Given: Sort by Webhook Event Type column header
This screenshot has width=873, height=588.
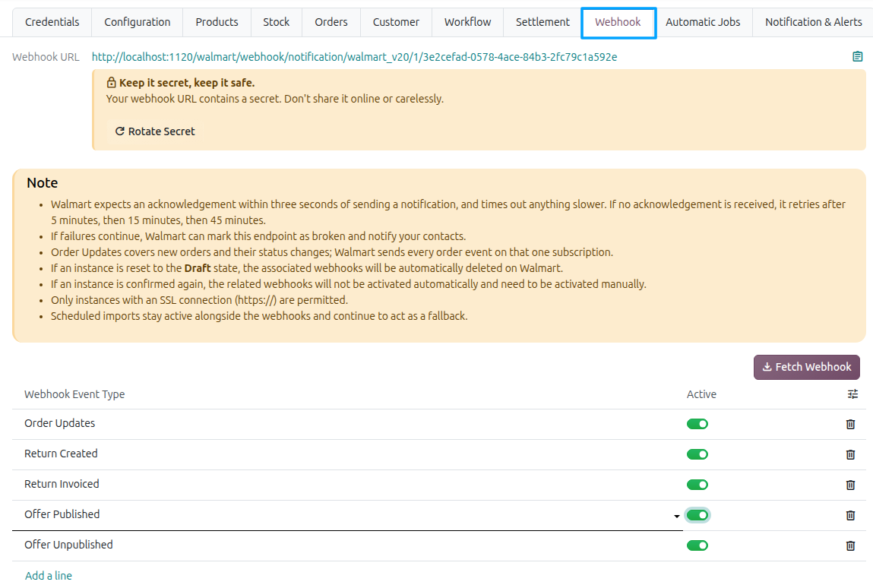Looking at the screenshot, I should click(74, 394).
